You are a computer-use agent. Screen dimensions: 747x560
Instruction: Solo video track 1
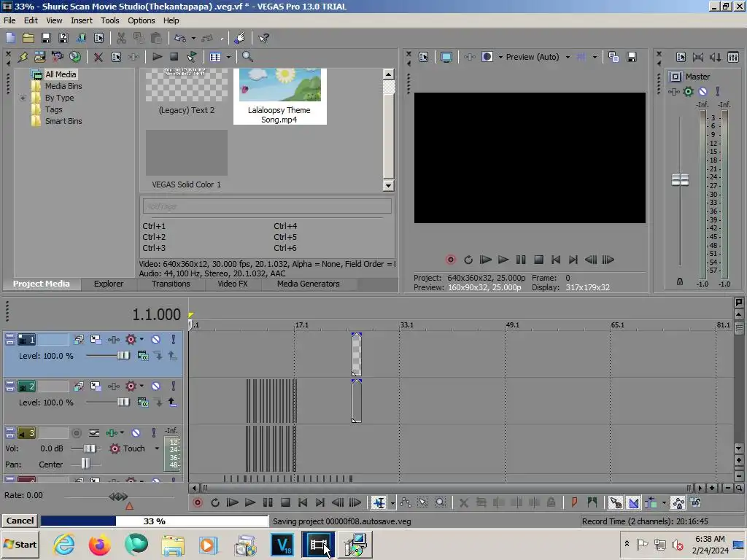(173, 340)
